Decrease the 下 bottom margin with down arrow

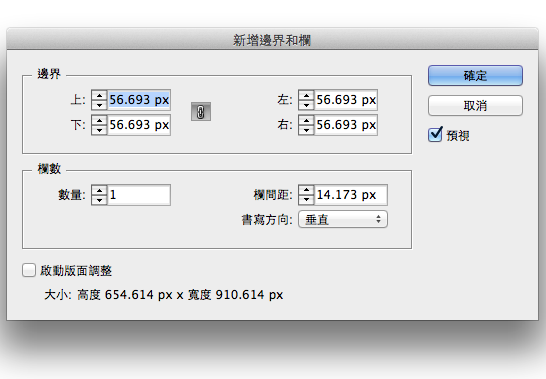[x=100, y=130]
